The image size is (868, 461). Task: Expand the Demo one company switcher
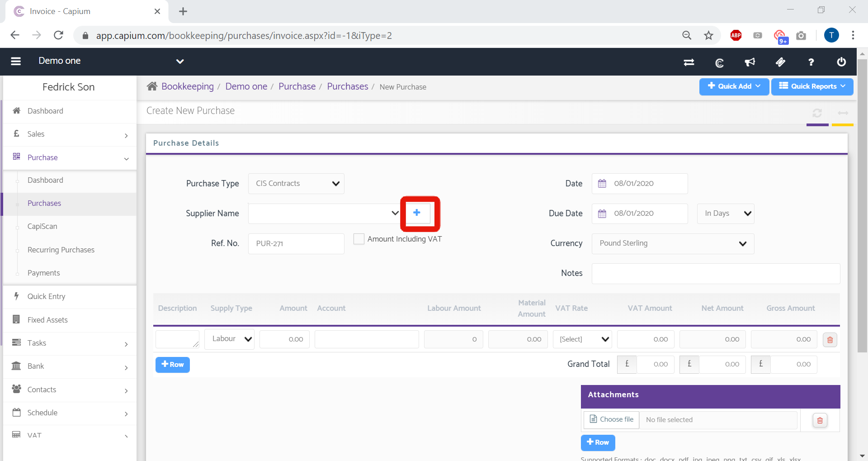[180, 61]
